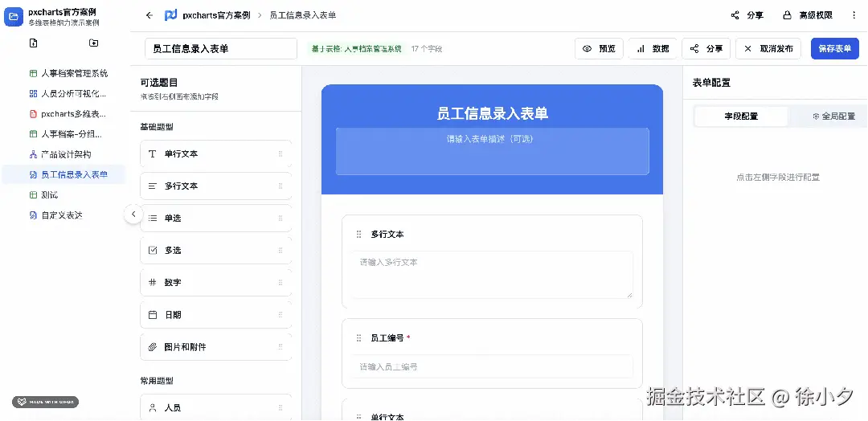The height and width of the screenshot is (421, 868).
Task: Click pxcharts官方案例 breadcrumb link
Action: 216,15
